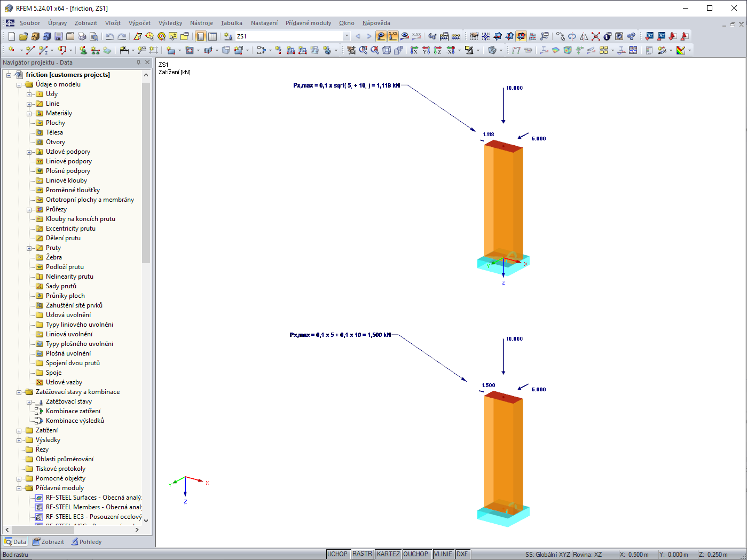
Task: Click the rotate objects tool
Action: (x=572, y=36)
